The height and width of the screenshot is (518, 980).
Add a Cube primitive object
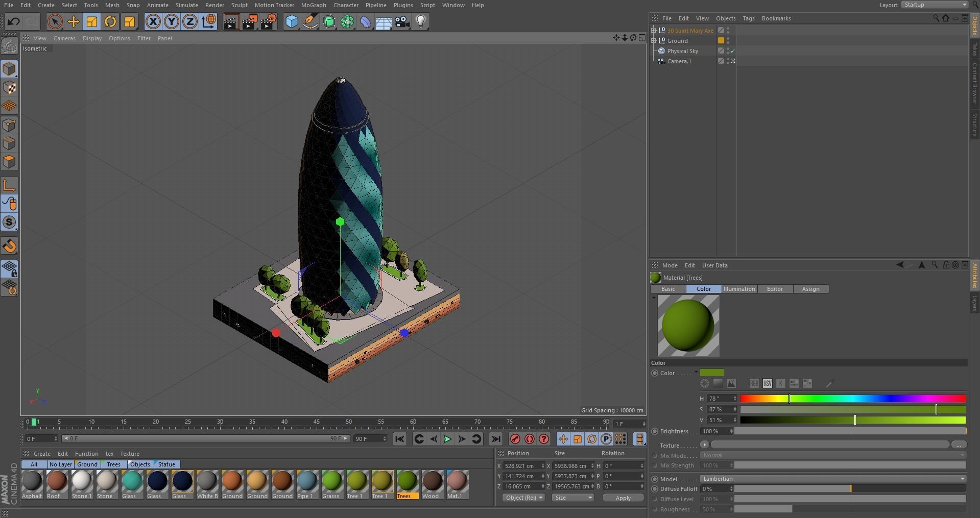coord(292,21)
